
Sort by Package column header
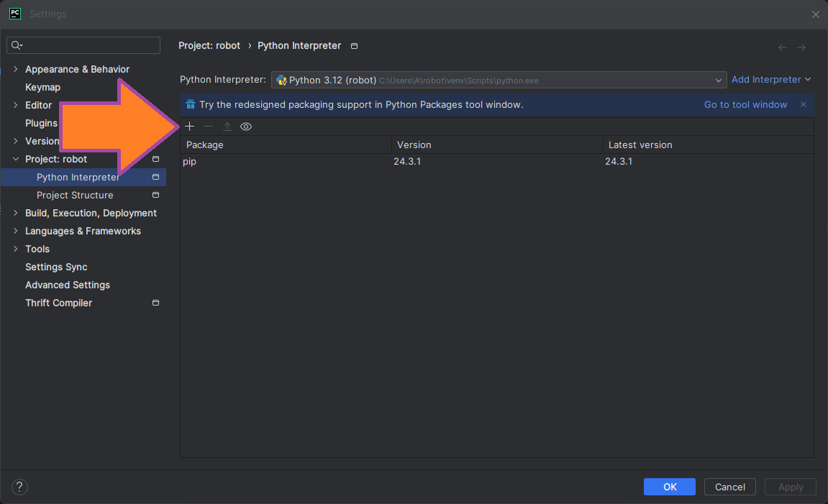[x=286, y=145]
